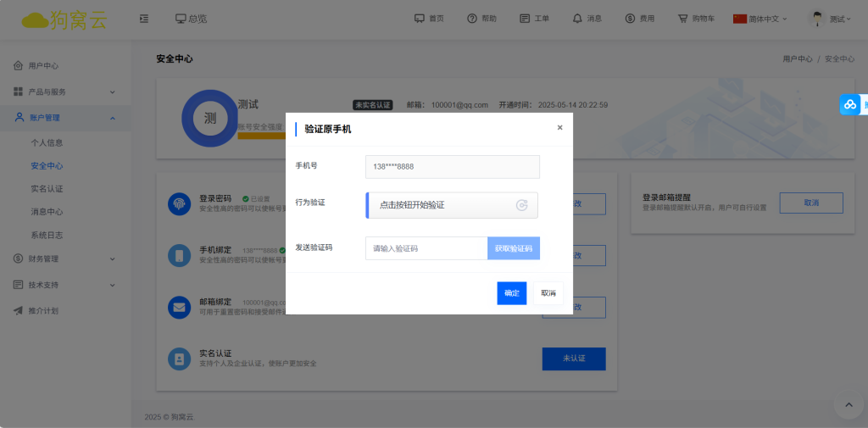This screenshot has width=868, height=428.
Task: Click the 实名认证 ID card icon
Action: [180, 359]
